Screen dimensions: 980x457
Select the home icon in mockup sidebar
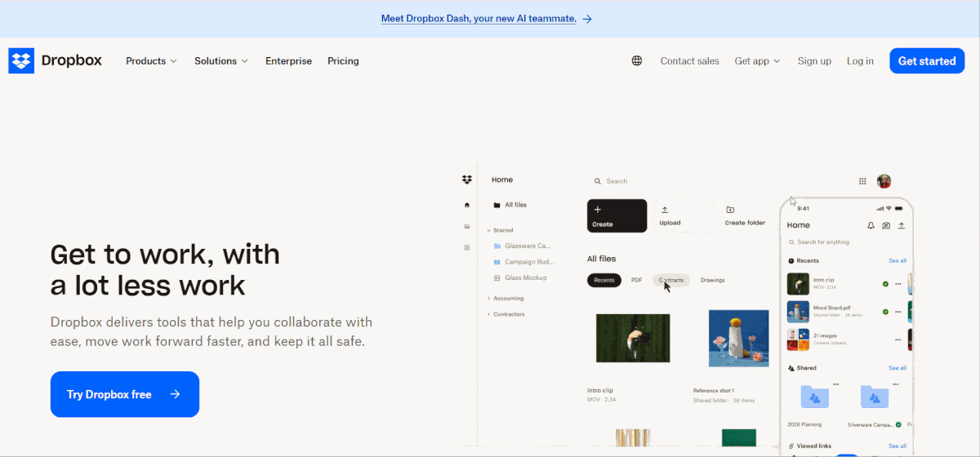click(467, 205)
